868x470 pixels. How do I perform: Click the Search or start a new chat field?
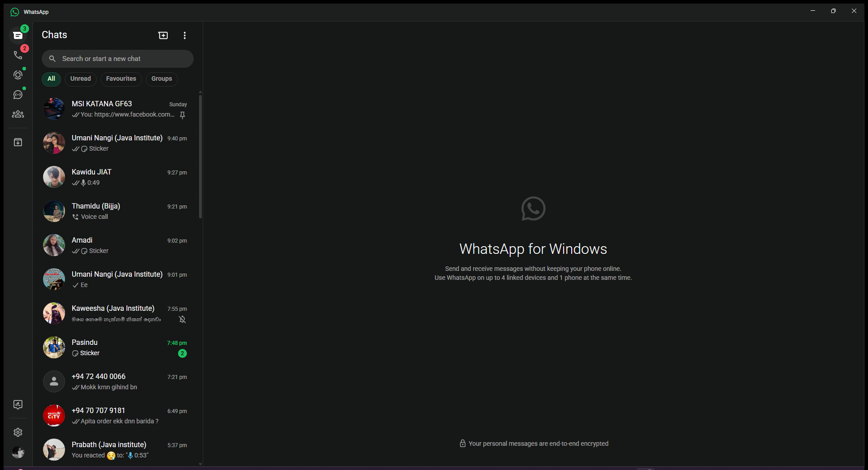(x=117, y=59)
